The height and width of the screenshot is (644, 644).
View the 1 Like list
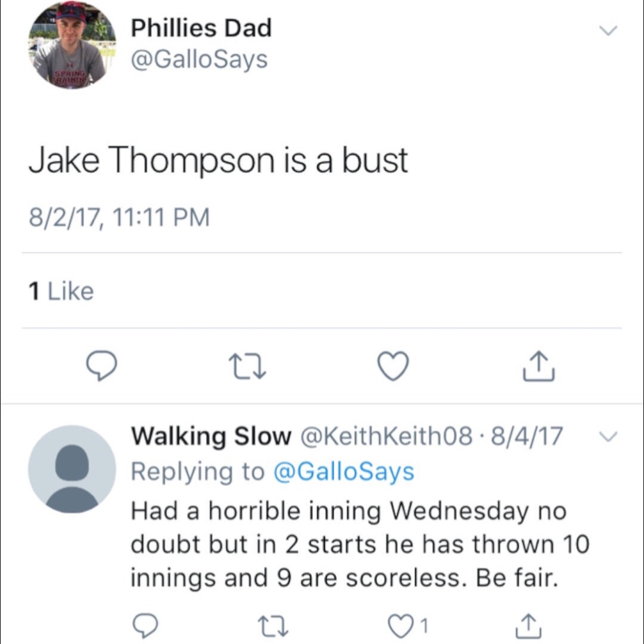[61, 291]
